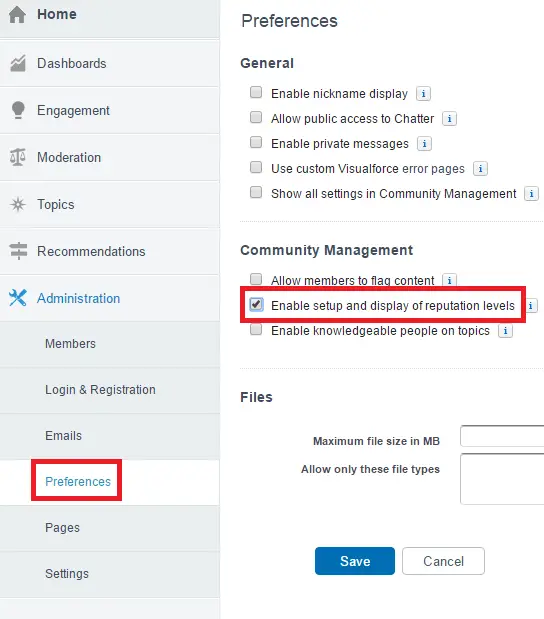Screen dimensions: 544x619
Task: Click the Topics starburst icon
Action: pyautogui.click(x=18, y=204)
